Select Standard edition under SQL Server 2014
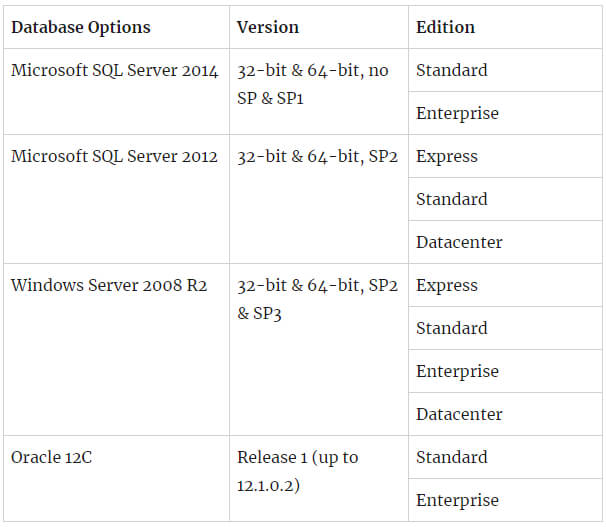Screen dimensions: 606x527 coord(505,70)
